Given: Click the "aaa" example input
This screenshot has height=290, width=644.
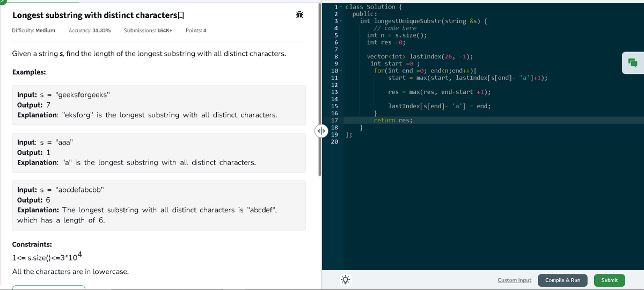Looking at the screenshot, I should click(45, 142).
